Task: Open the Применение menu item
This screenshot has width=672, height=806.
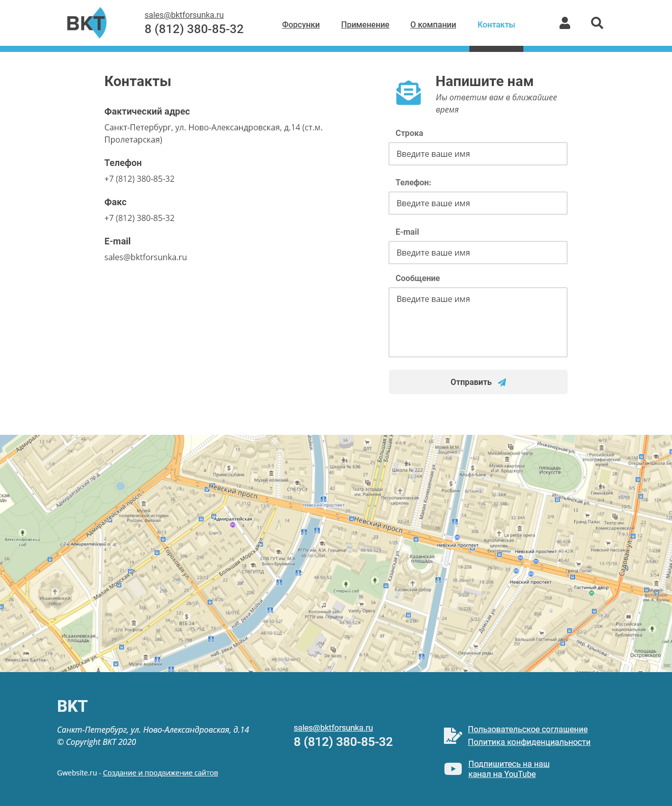Action: 365,24
